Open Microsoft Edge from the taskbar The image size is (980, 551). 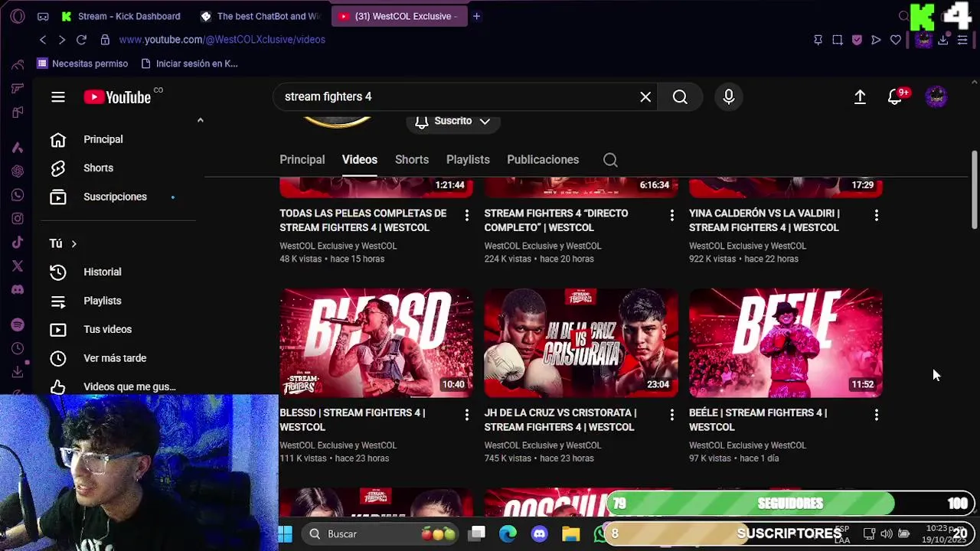pos(508,533)
